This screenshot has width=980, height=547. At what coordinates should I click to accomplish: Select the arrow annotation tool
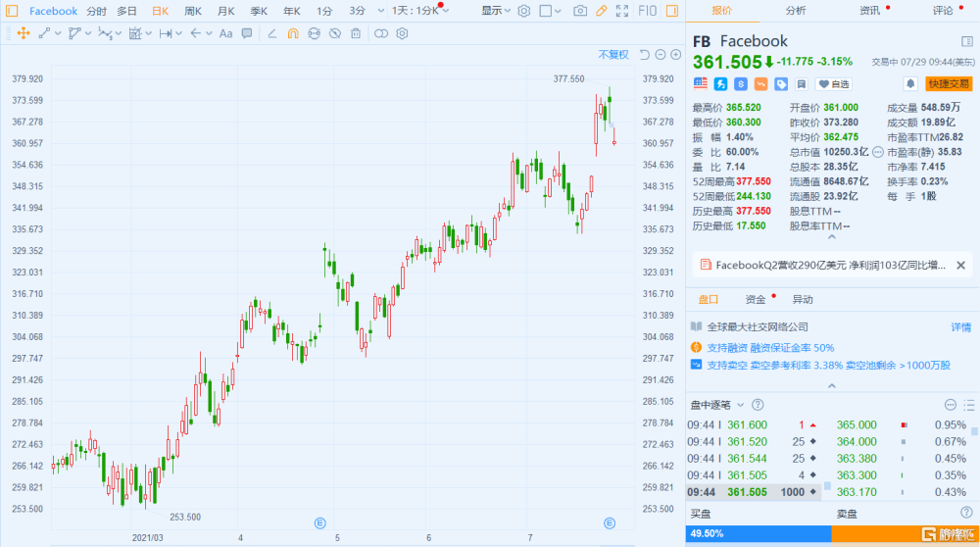196,33
